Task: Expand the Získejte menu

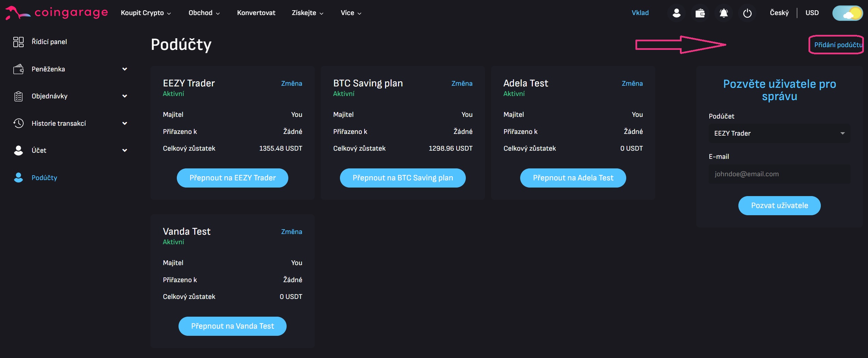Action: click(x=307, y=13)
